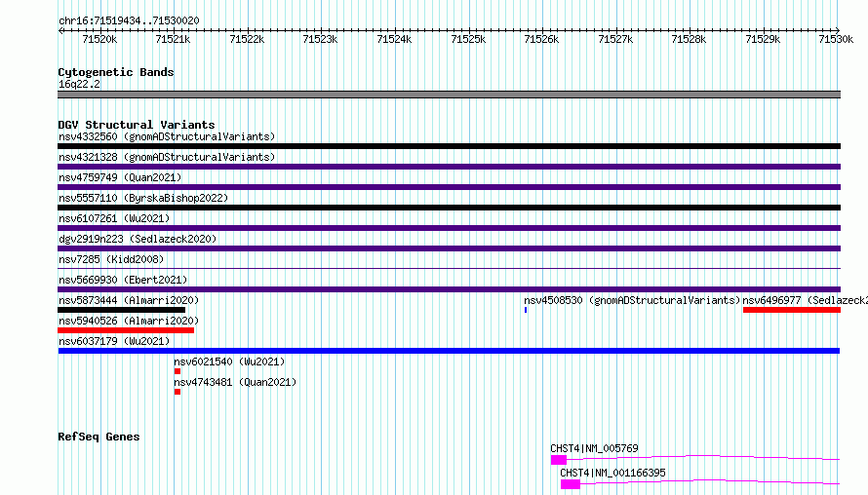Click the 71520k ruler position label
Viewport: 868px width, 495px height.
(99, 39)
